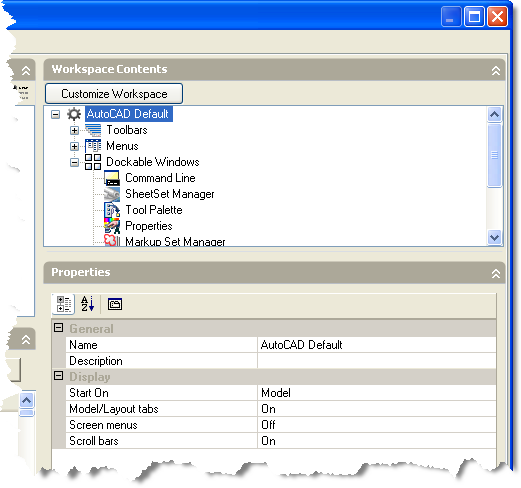
Task: Click the Tool Palette icon
Action: 112,210
